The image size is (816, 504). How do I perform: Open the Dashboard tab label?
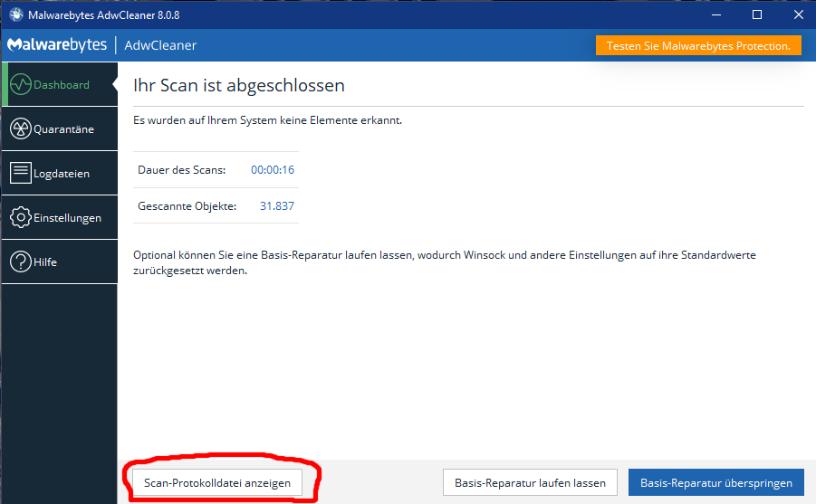click(62, 85)
